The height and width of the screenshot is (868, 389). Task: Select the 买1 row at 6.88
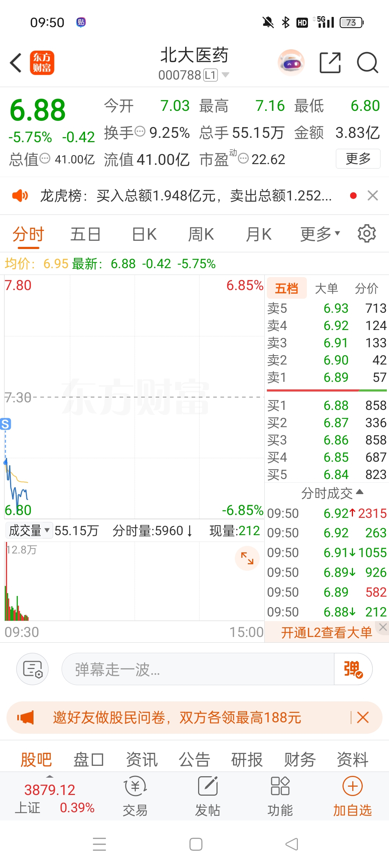pyautogui.click(x=327, y=405)
